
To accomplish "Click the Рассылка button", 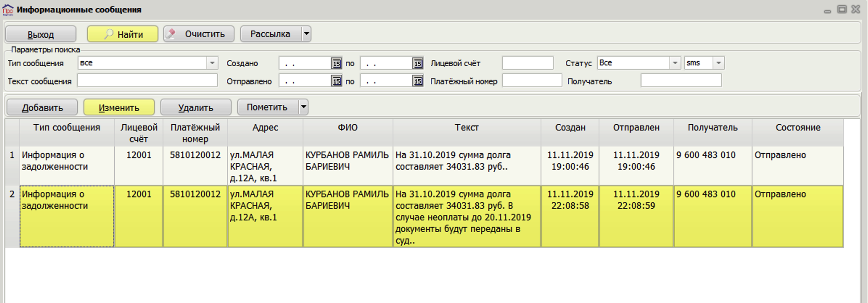I will [271, 34].
